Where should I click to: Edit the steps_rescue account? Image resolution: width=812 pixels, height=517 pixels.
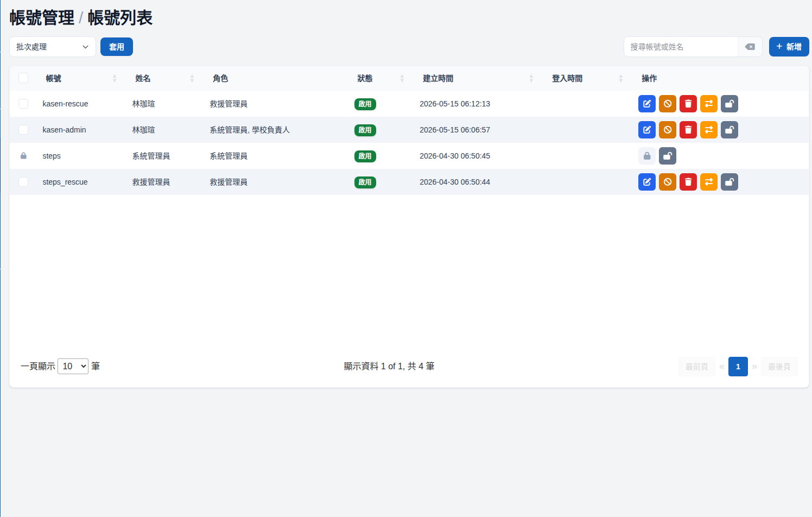click(647, 182)
